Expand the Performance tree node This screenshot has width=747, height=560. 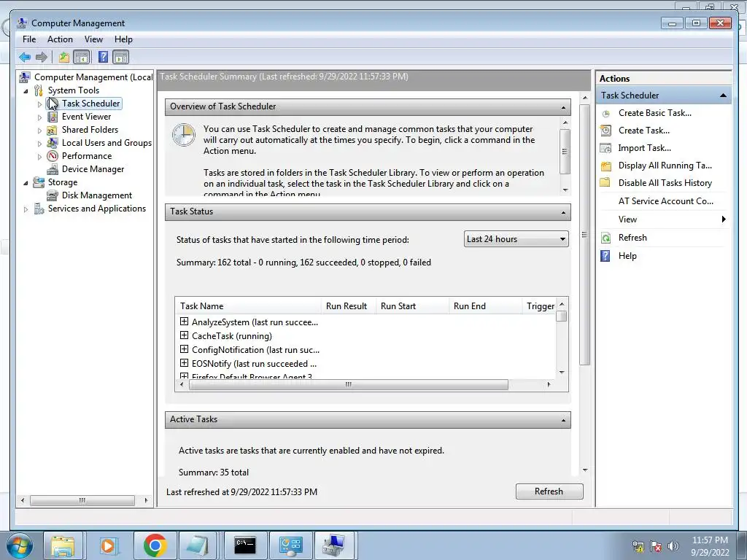pos(39,156)
